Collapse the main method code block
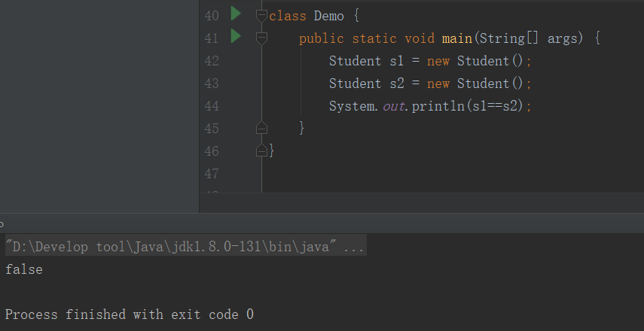Screen dimensions: 644x331 coord(261,38)
